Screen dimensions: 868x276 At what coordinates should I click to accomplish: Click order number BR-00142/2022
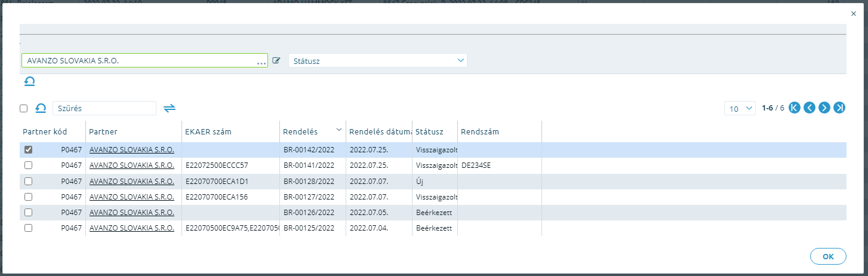(309, 150)
